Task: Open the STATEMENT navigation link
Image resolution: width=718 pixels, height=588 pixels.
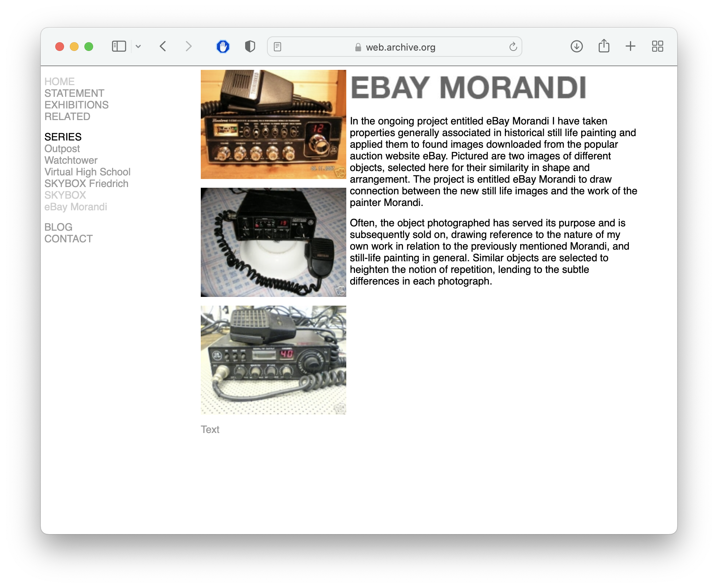Action: [x=74, y=93]
